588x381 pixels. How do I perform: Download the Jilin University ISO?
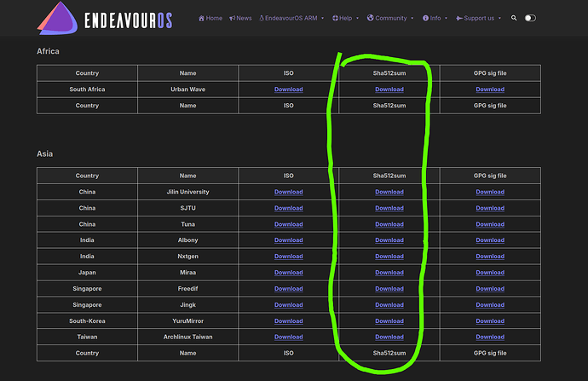coord(288,192)
